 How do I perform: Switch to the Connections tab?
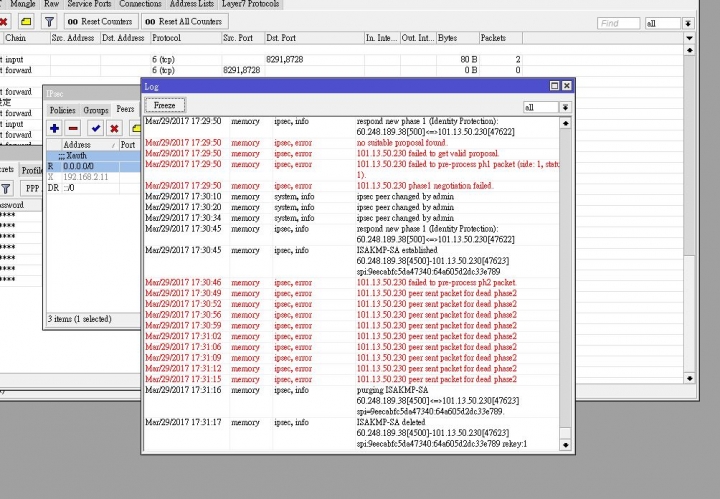coord(140,4)
